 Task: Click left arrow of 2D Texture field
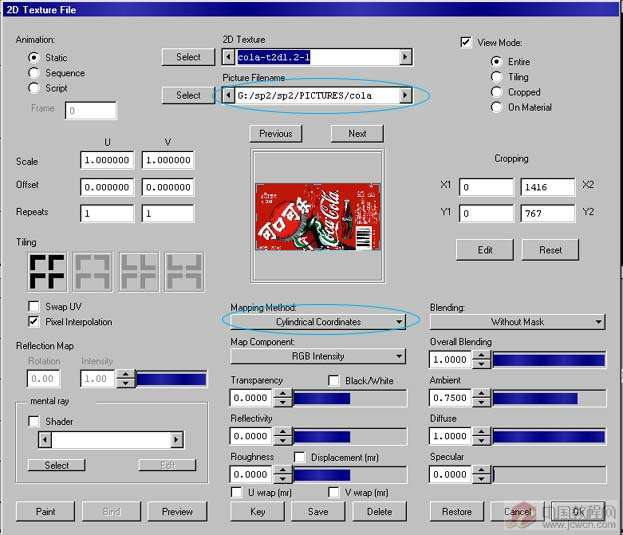[x=228, y=57]
